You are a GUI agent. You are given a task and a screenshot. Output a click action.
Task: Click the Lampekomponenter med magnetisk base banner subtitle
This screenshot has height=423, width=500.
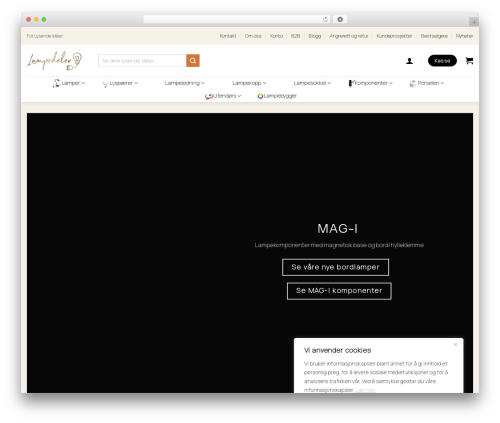click(339, 245)
